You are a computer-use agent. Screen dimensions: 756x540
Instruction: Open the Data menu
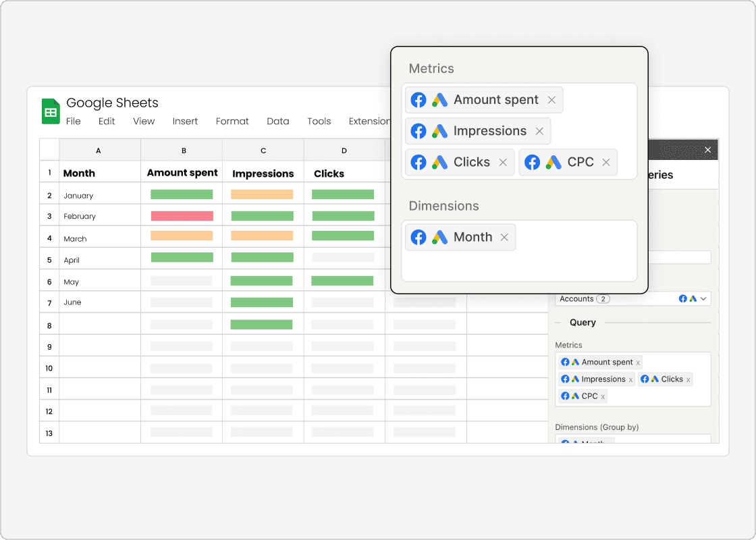[x=278, y=122]
